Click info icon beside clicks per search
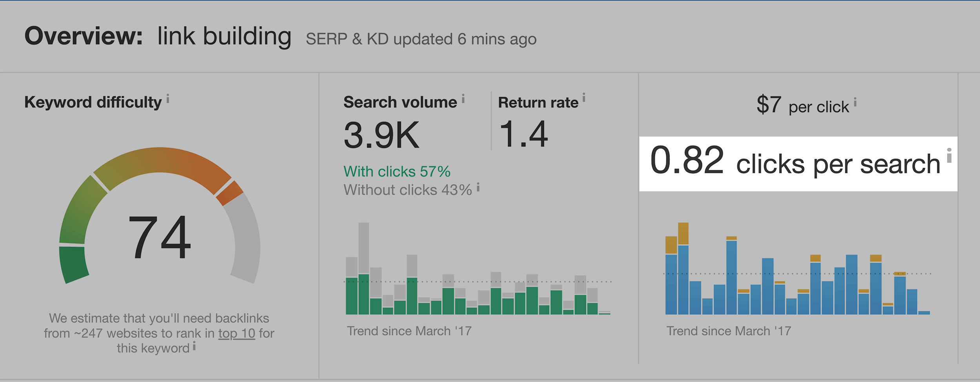980x382 pixels. click(949, 155)
